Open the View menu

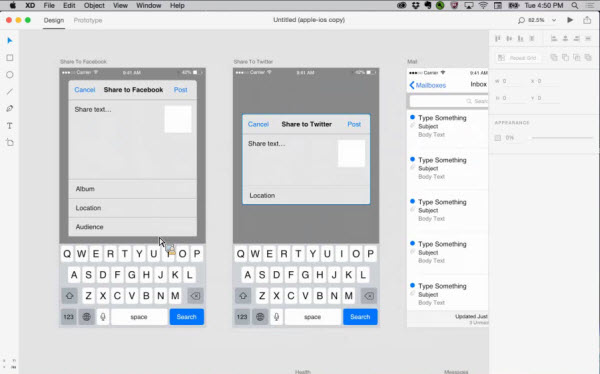[120, 5]
